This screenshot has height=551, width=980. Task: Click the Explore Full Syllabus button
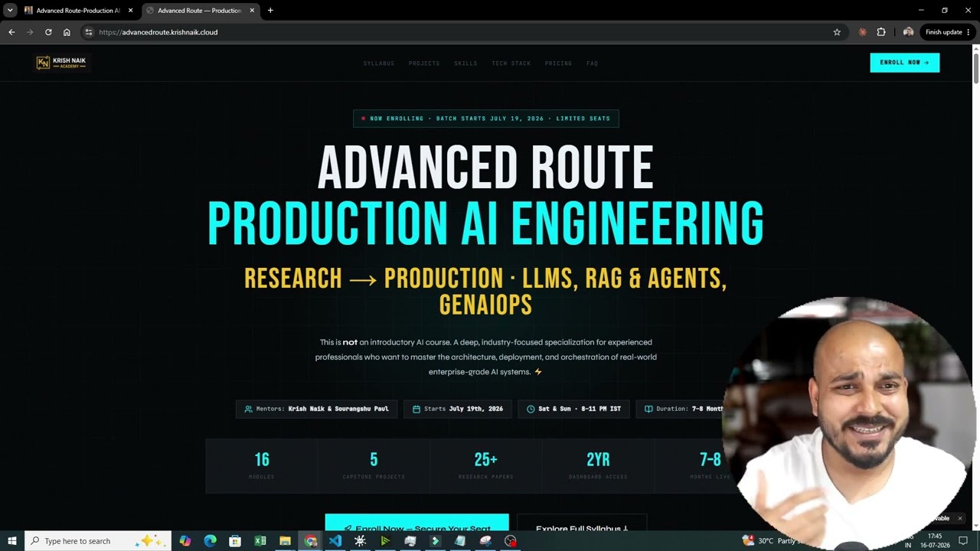582,523
